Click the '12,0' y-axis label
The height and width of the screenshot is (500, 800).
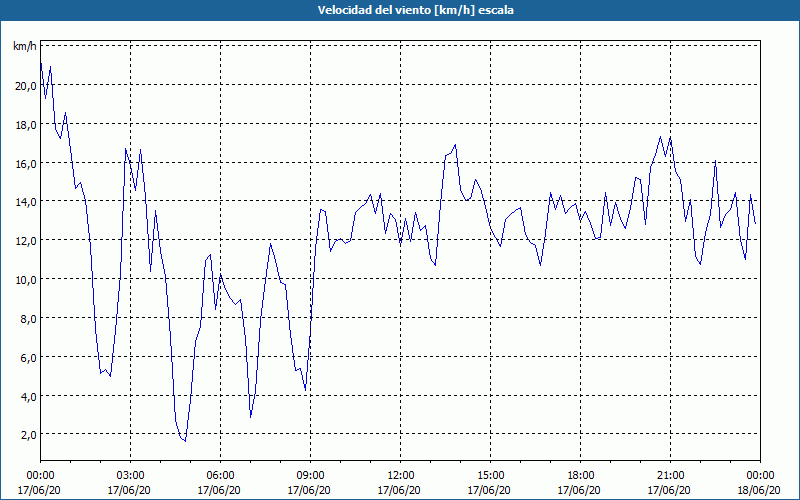coord(26,241)
